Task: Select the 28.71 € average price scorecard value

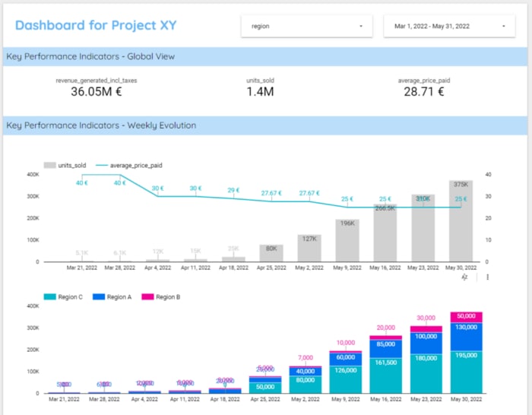Action: pos(424,92)
